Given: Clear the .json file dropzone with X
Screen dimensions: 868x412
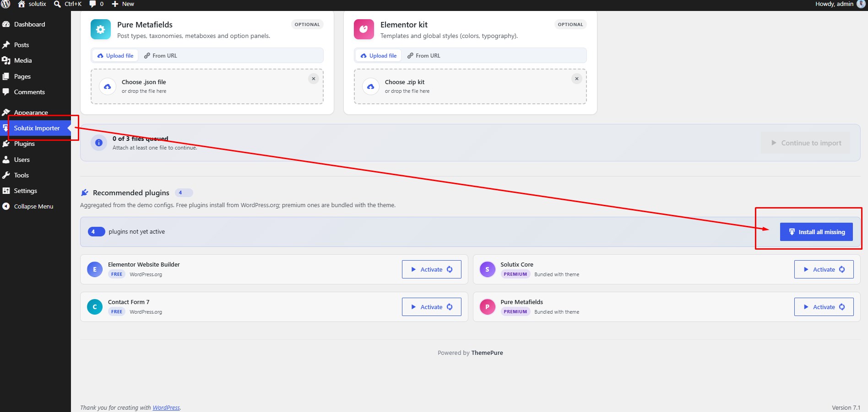Looking at the screenshot, I should pyautogui.click(x=314, y=79).
